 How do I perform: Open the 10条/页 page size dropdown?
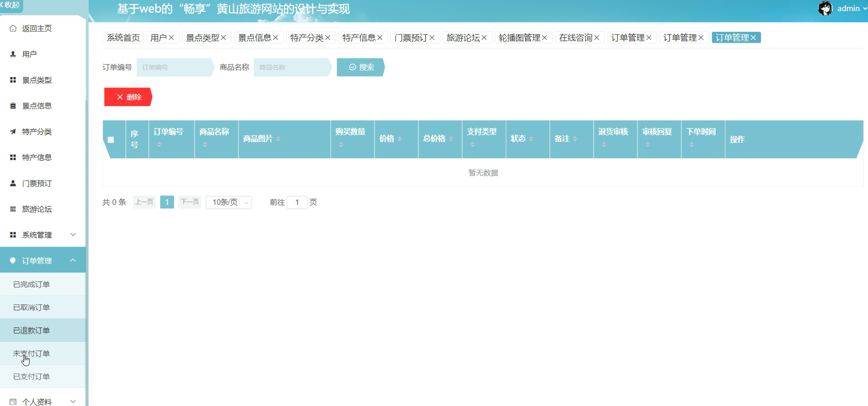click(x=229, y=202)
